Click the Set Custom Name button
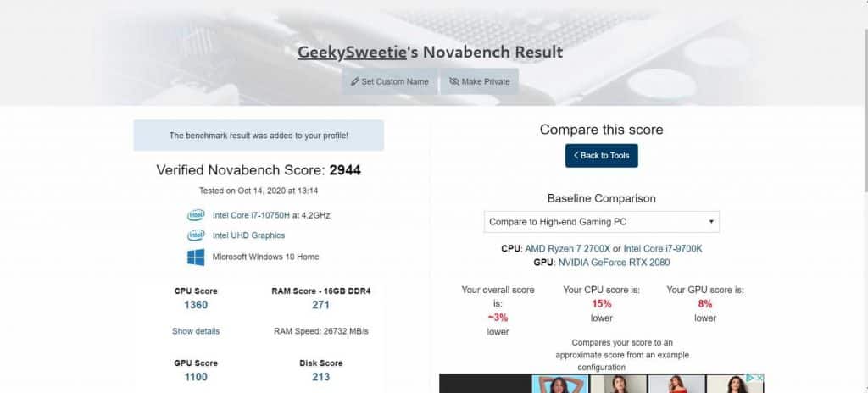Screen dimensions: 868x393 point(390,82)
